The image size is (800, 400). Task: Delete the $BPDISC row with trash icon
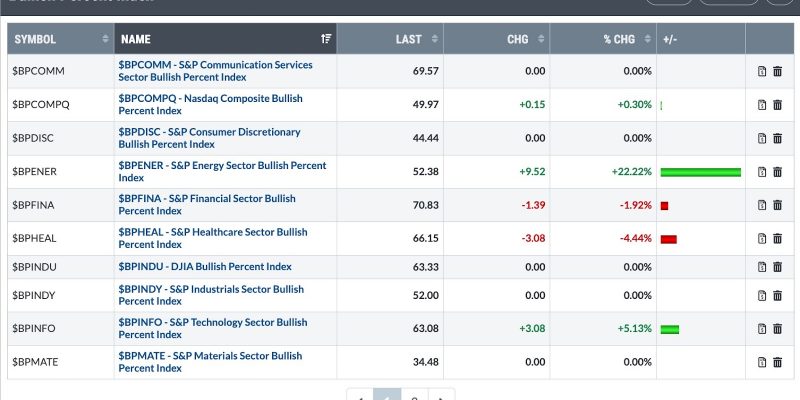(778, 138)
